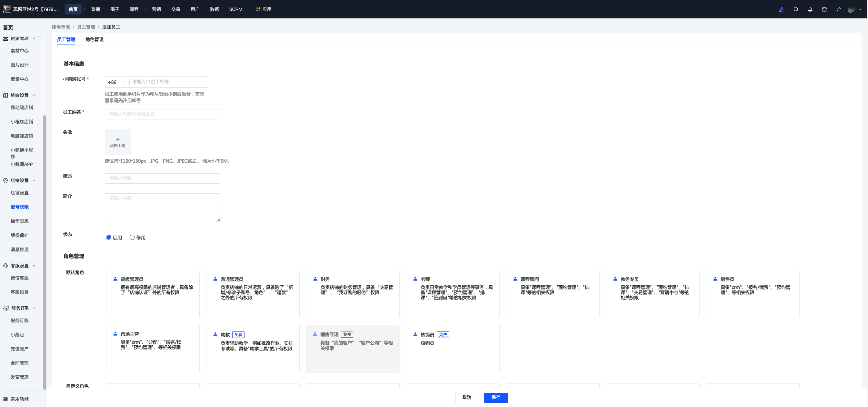Click the user avatar in top right
Viewport: 868px width, 407px height.
pos(851,9)
